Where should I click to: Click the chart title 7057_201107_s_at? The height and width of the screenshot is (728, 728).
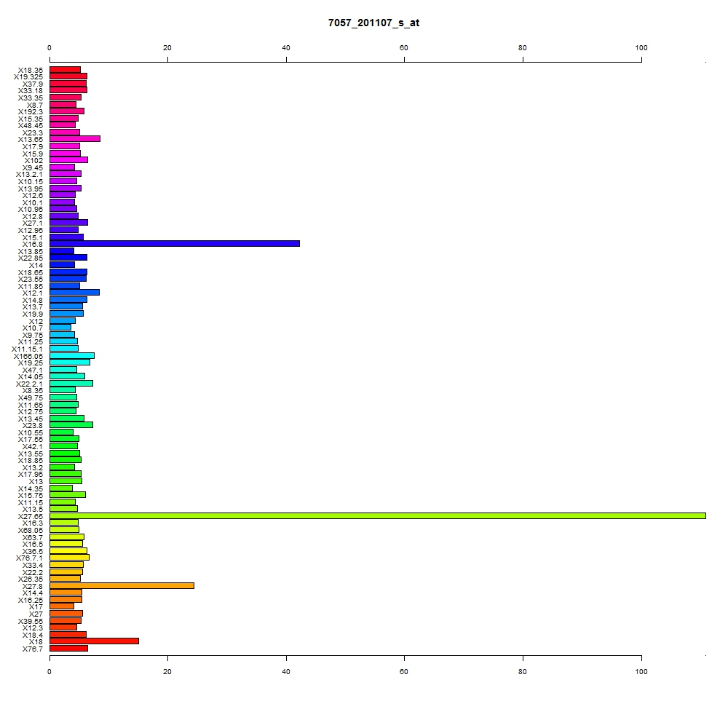pyautogui.click(x=373, y=23)
